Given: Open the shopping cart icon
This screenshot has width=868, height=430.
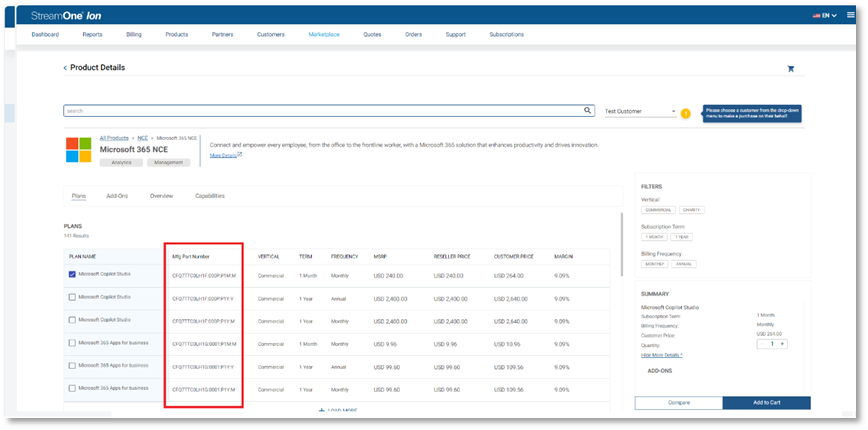Looking at the screenshot, I should 790,69.
